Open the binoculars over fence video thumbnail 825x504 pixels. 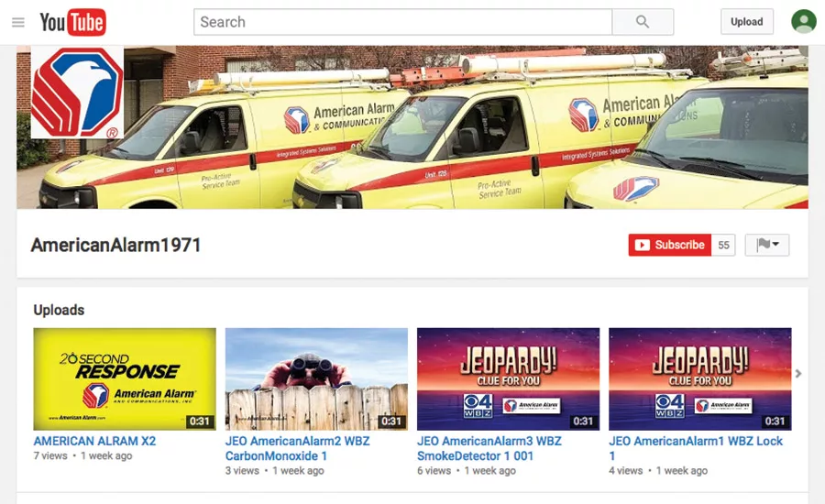tap(316, 378)
